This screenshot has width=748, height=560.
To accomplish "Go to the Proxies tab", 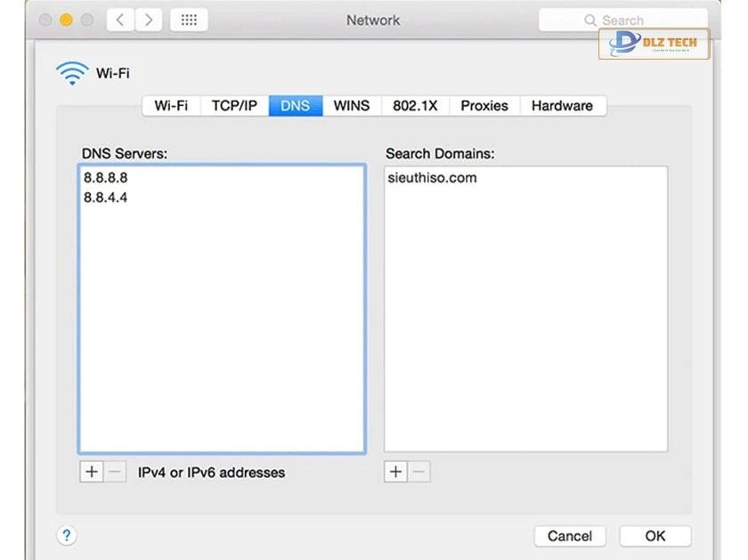I will (484, 105).
